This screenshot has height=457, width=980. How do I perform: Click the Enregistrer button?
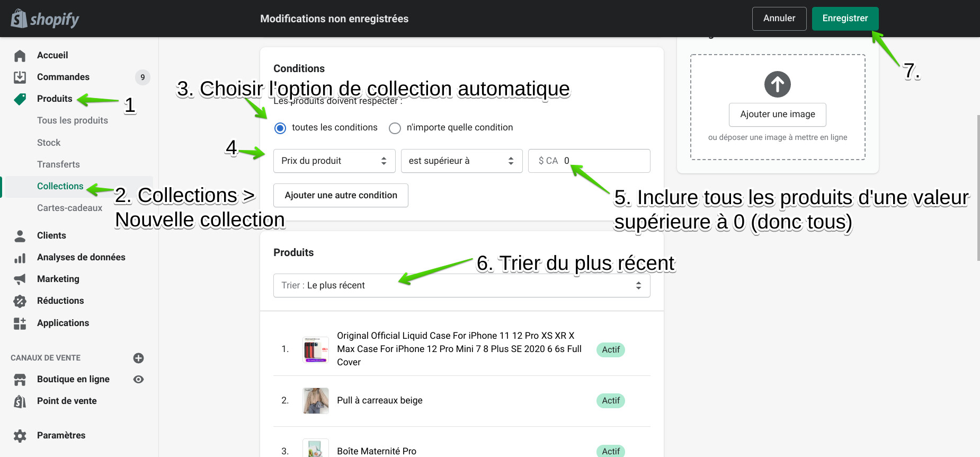(x=845, y=19)
